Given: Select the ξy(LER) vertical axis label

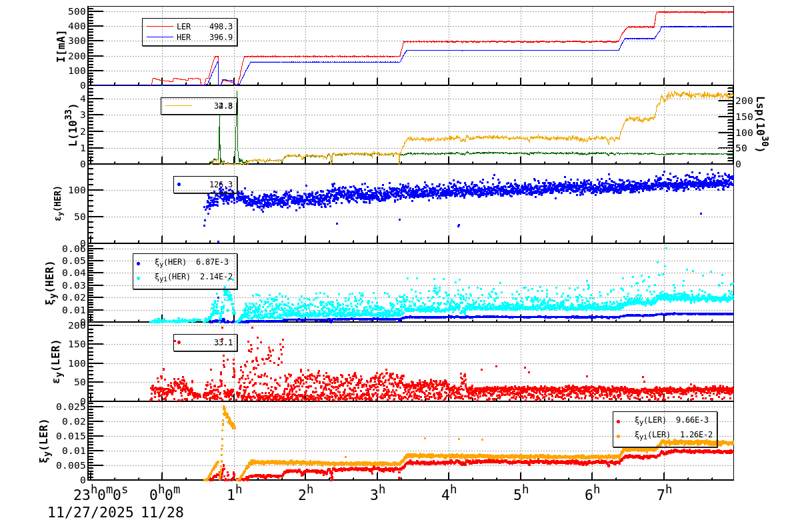Looking at the screenshot, I should point(45,441).
